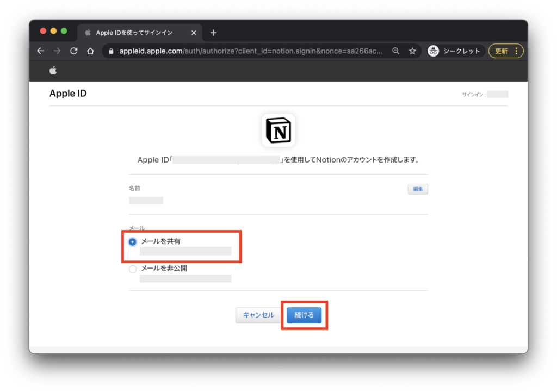The height and width of the screenshot is (392, 557).
Task: Select the メールを非公開 radio option
Action: coord(133,269)
